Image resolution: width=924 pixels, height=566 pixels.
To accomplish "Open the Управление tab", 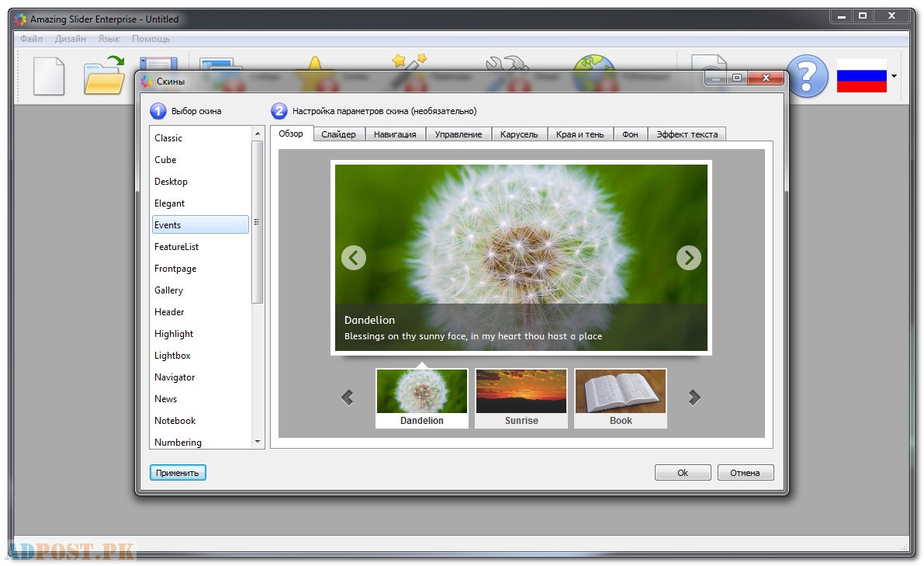I will click(x=459, y=134).
